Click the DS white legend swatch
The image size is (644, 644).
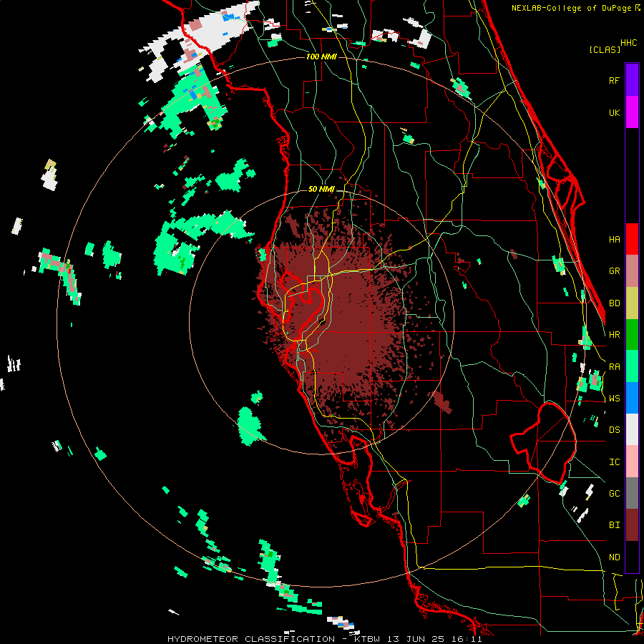(x=632, y=429)
